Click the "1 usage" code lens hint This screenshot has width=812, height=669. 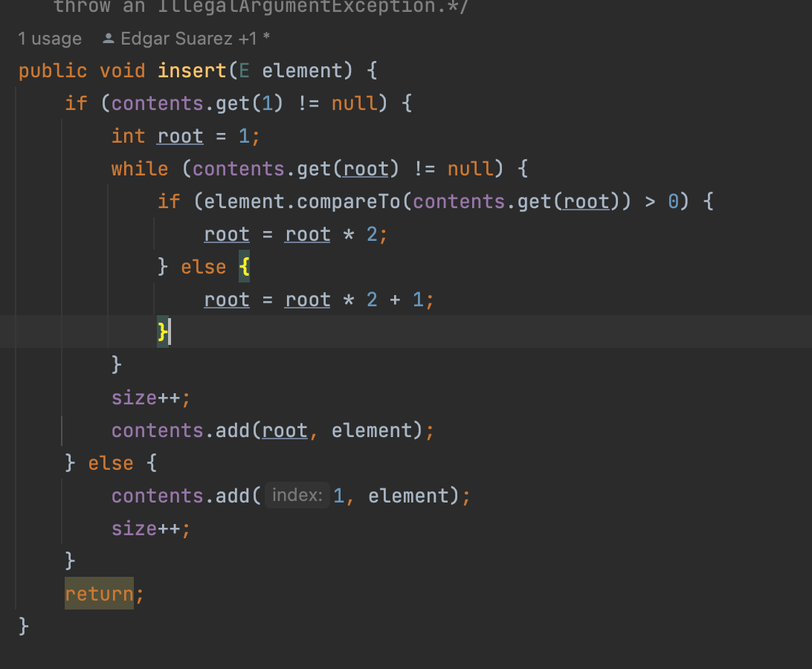pyautogui.click(x=50, y=39)
